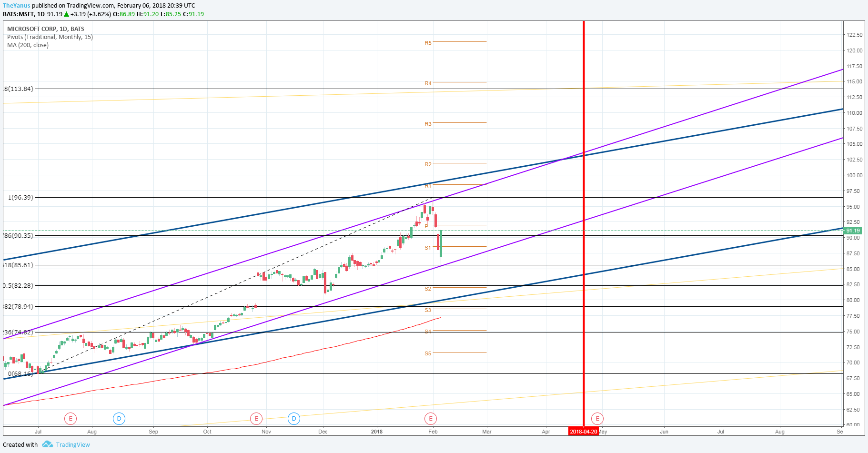
Task: Click the Fibonacci level label 0(68.16)
Action: pyautogui.click(x=20, y=373)
